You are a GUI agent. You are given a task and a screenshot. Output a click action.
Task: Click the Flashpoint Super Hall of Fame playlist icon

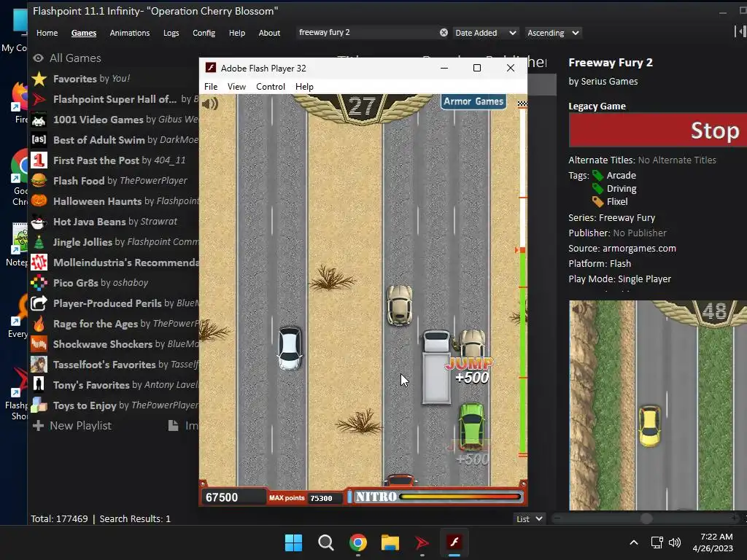tap(39, 99)
